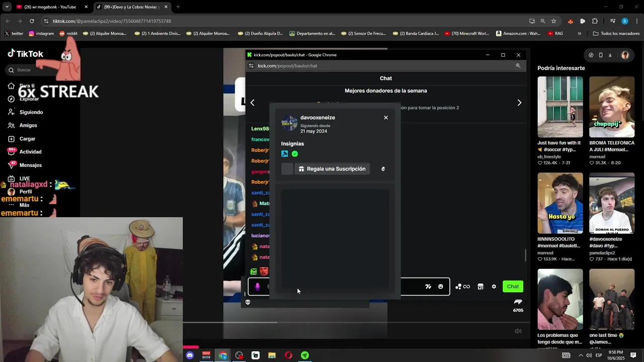The image size is (644, 362).
Task: Open the 7TV emote icon in chat input
Action: 428,287
